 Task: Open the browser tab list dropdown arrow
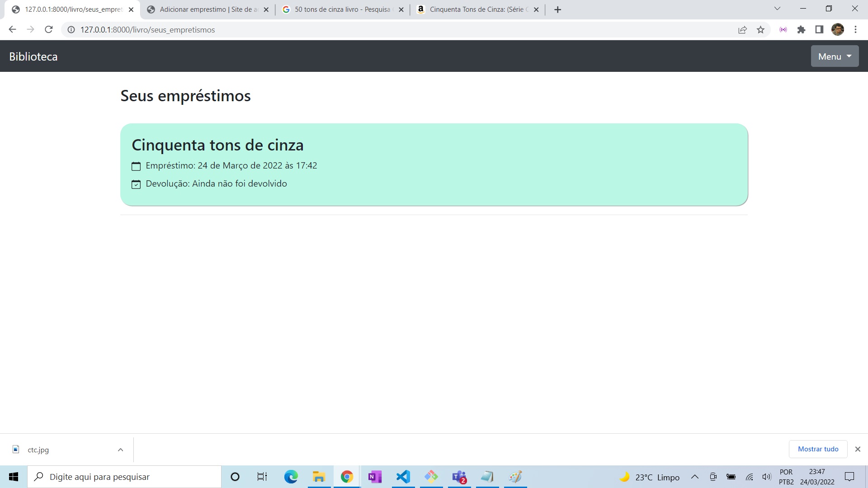777,8
